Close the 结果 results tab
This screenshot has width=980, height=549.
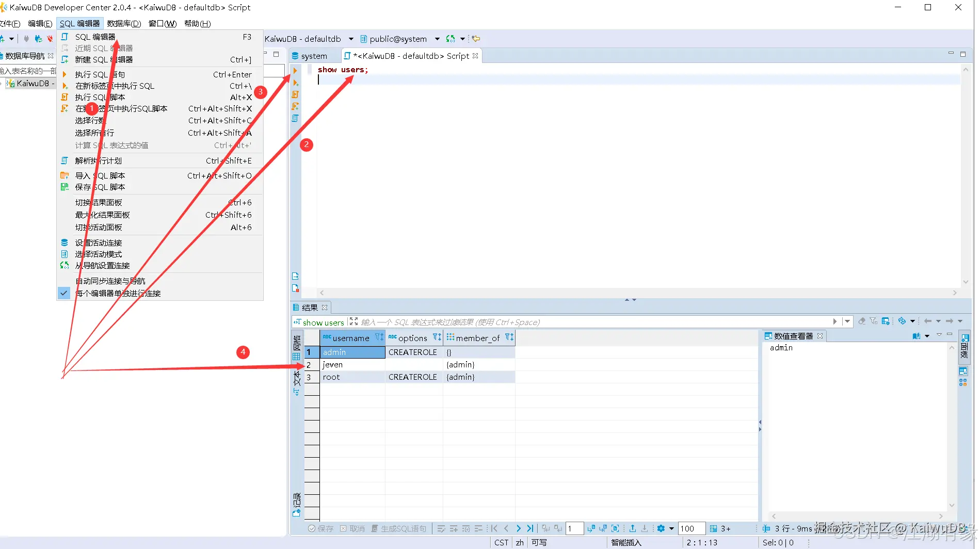[x=325, y=308]
